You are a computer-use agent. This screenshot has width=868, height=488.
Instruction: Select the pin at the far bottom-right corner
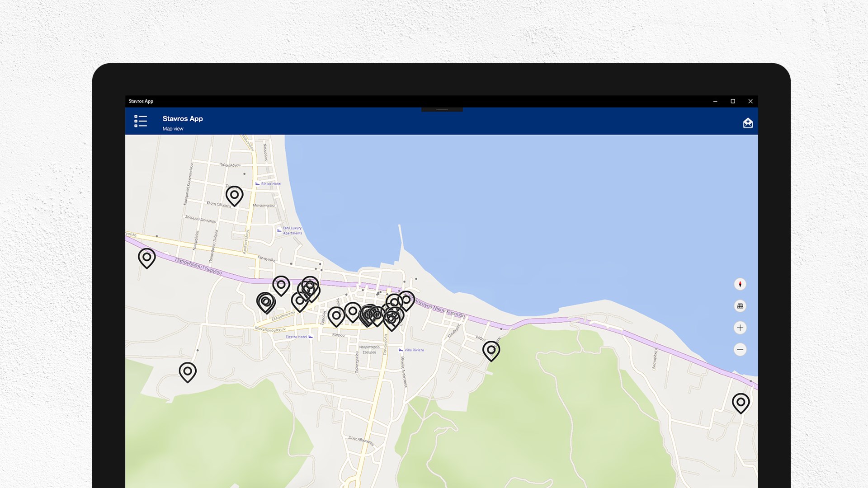point(741,402)
